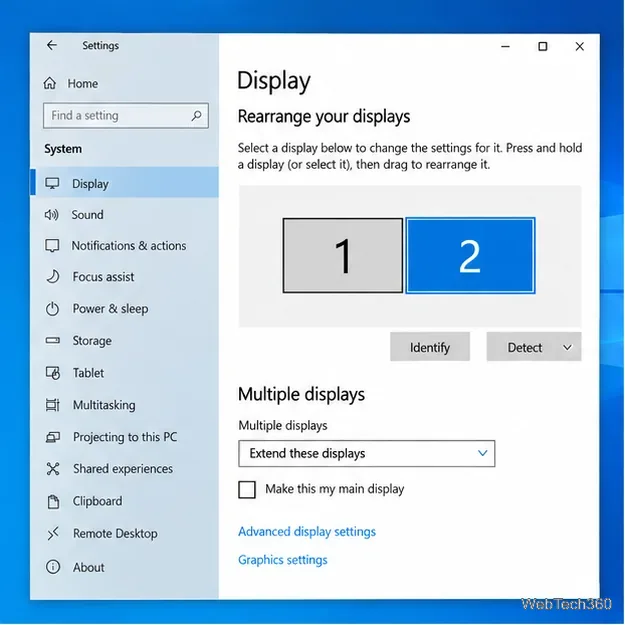Screen dimensions: 625x625
Task: Select the Display sidebar label
Action: (90, 184)
